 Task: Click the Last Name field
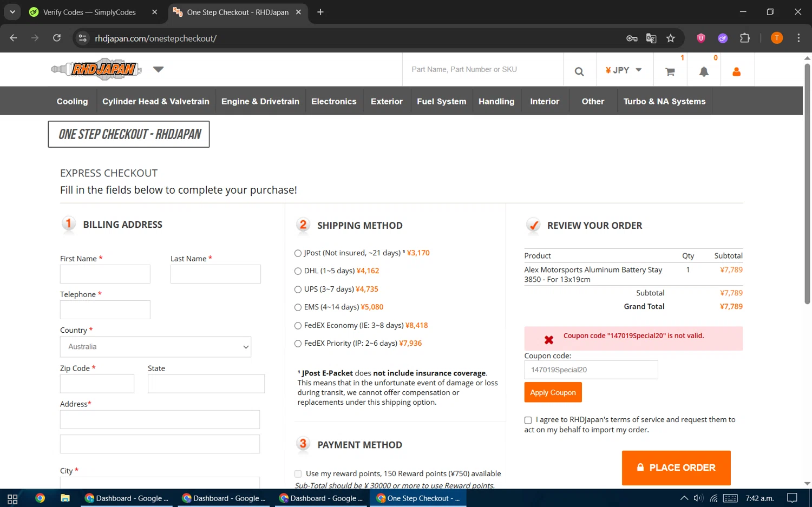tap(215, 274)
